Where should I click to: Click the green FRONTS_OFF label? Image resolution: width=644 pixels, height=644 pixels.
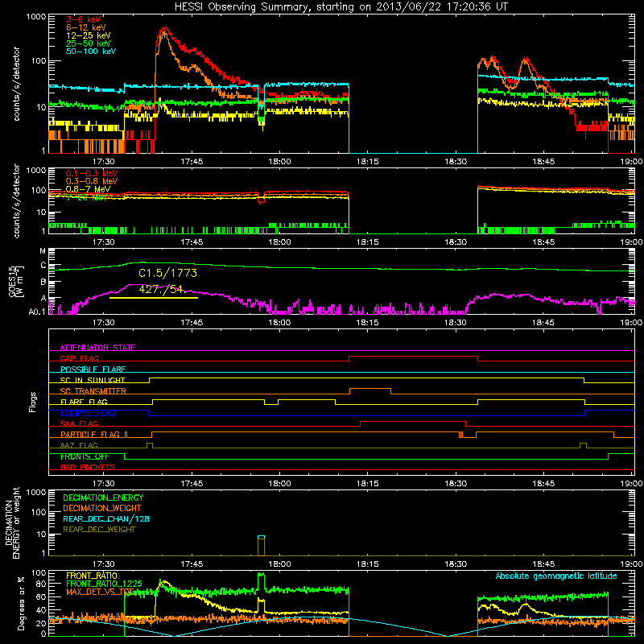tap(85, 456)
